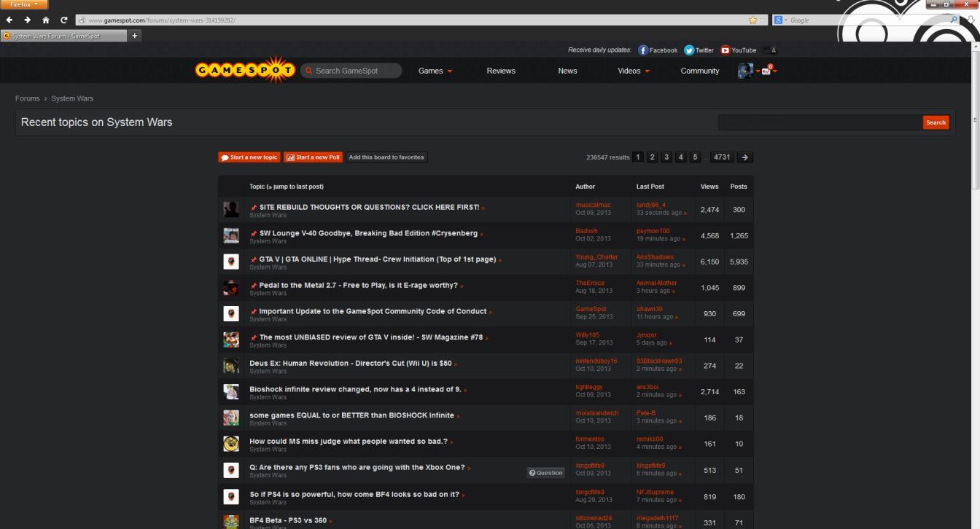Expand the profile avatar dropdown arrow
This screenshot has height=529, width=980.
pyautogui.click(x=757, y=71)
